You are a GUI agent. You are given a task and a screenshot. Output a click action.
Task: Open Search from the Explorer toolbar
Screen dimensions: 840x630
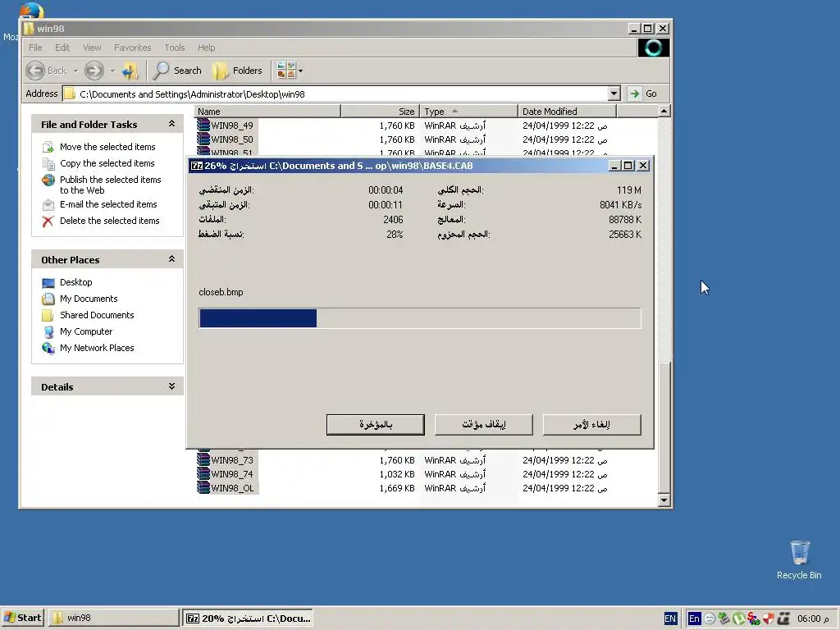[177, 71]
